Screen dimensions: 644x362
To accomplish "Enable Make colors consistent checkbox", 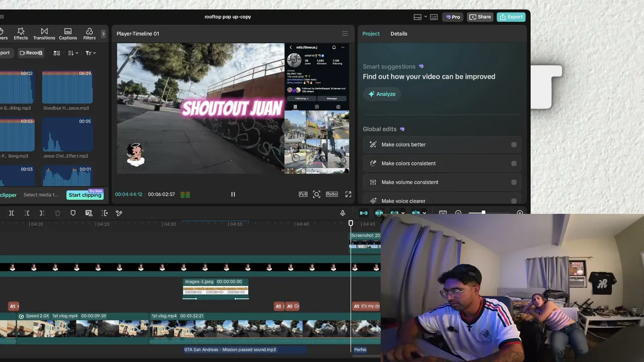I will (514, 163).
